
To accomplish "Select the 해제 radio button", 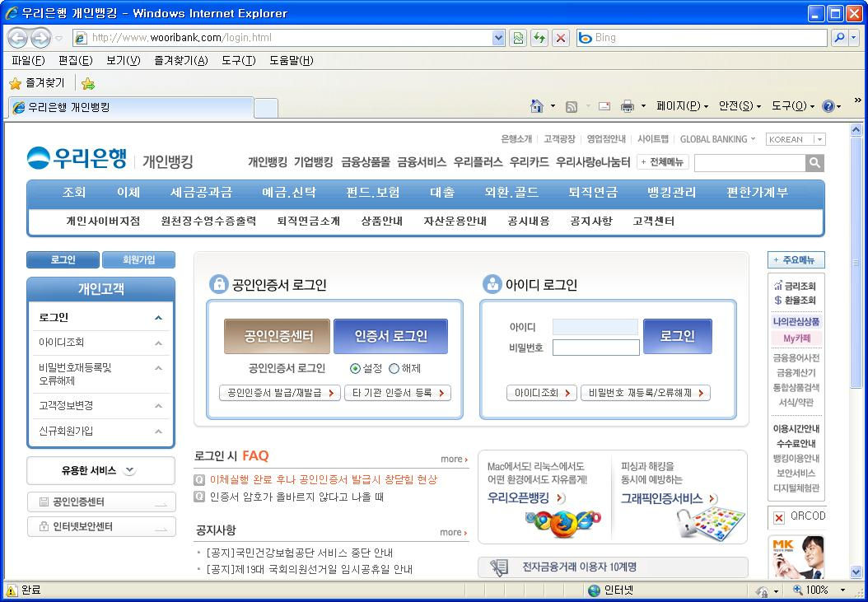I will click(x=394, y=368).
